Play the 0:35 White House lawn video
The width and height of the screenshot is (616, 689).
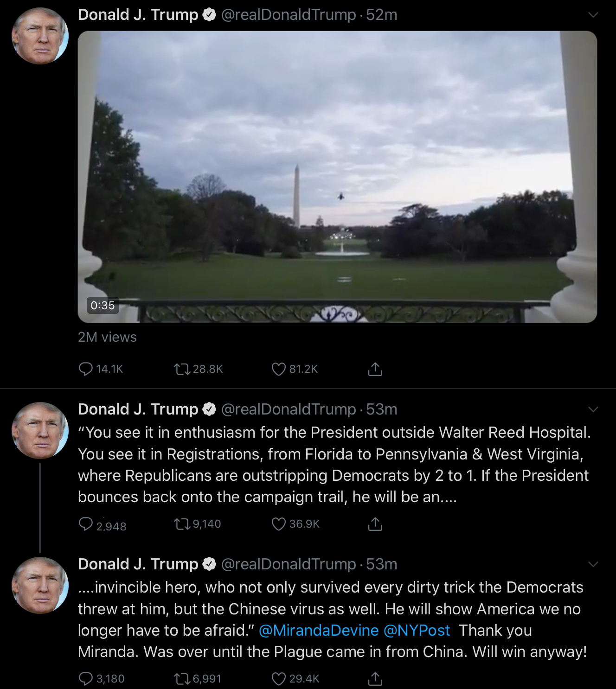(x=337, y=177)
